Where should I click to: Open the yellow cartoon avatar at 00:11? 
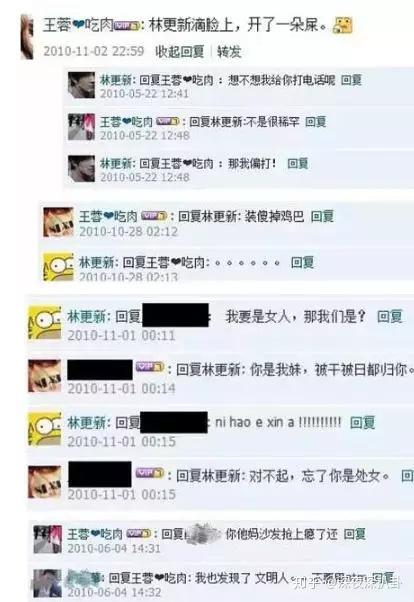click(x=45, y=322)
